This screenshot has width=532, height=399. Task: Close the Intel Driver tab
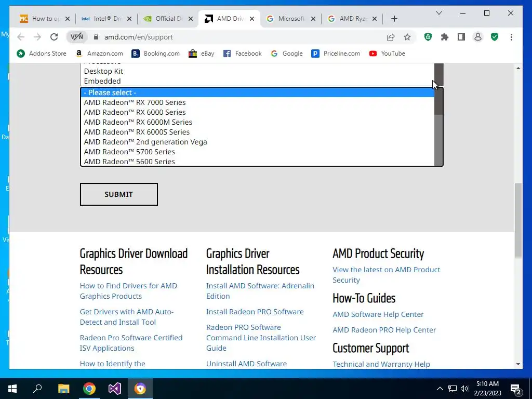click(x=129, y=19)
